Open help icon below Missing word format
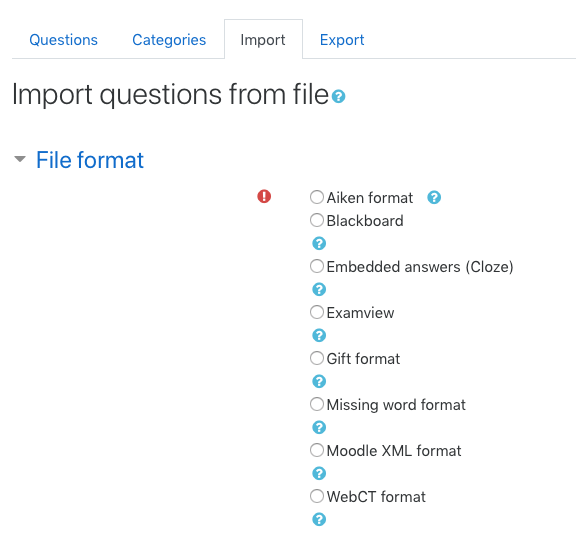This screenshot has height=542, width=576. tap(319, 427)
